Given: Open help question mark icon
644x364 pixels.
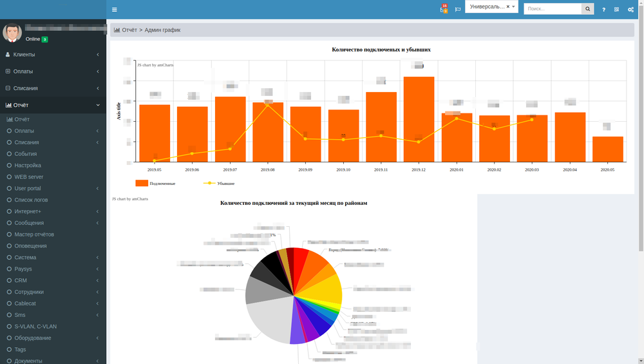Looking at the screenshot, I should pyautogui.click(x=603, y=10).
